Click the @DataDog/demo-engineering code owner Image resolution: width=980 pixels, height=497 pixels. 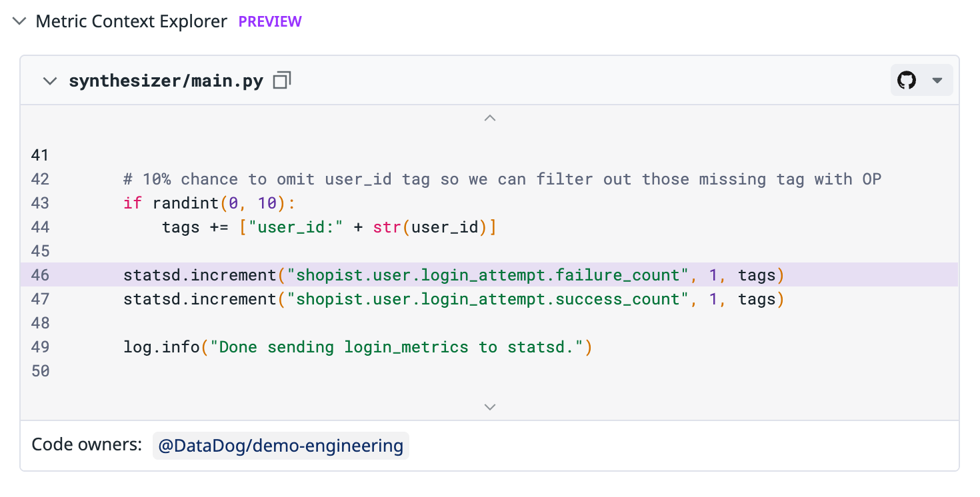(280, 445)
